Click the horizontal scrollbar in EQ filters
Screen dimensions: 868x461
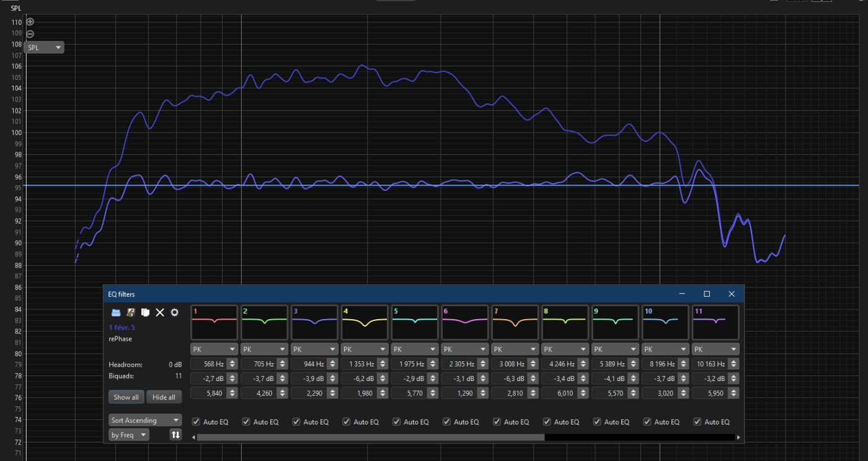370,437
